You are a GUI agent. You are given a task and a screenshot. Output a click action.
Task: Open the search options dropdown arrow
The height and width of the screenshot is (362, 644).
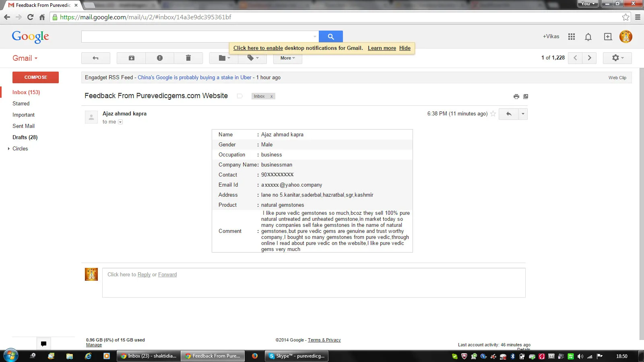click(315, 37)
